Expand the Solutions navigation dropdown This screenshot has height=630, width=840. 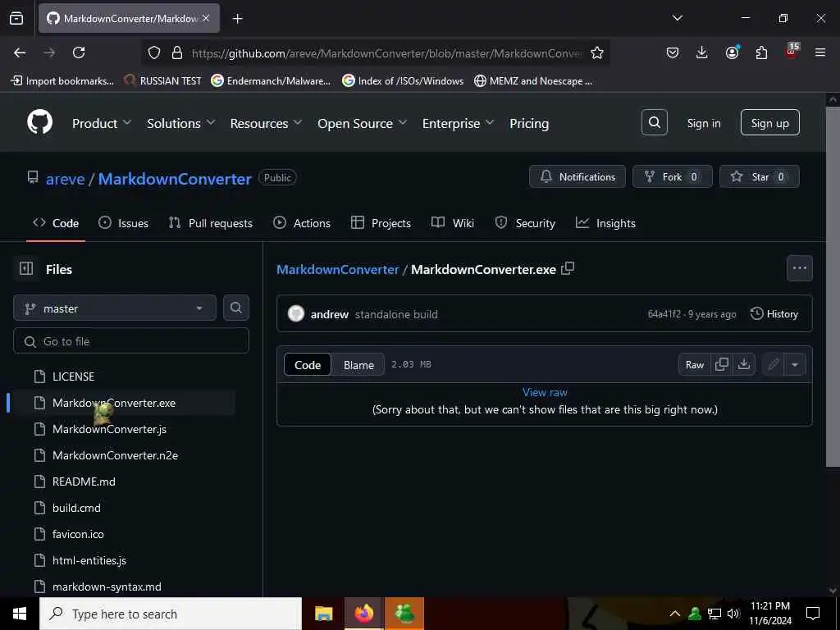[181, 123]
